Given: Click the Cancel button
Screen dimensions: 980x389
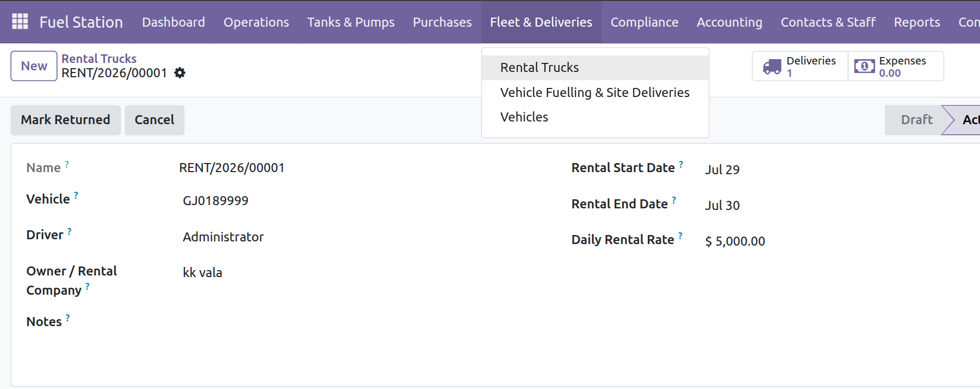Looking at the screenshot, I should (155, 120).
